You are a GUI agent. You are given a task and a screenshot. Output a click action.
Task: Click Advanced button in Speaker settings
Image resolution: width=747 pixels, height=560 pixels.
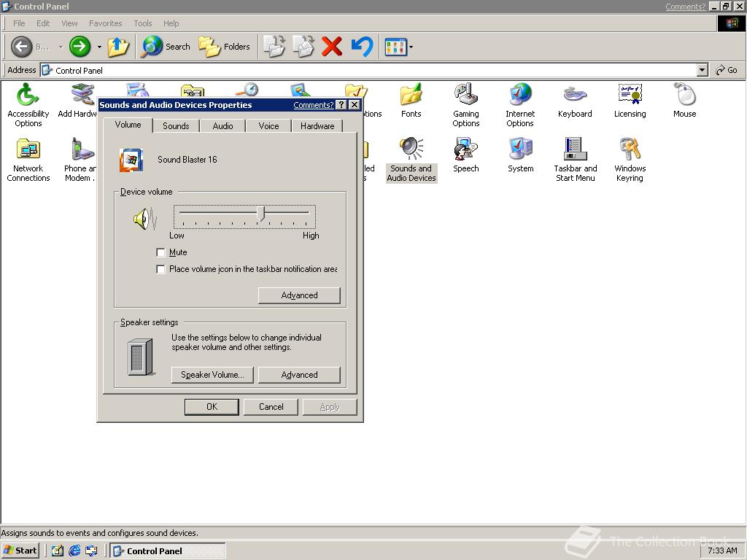pos(299,375)
